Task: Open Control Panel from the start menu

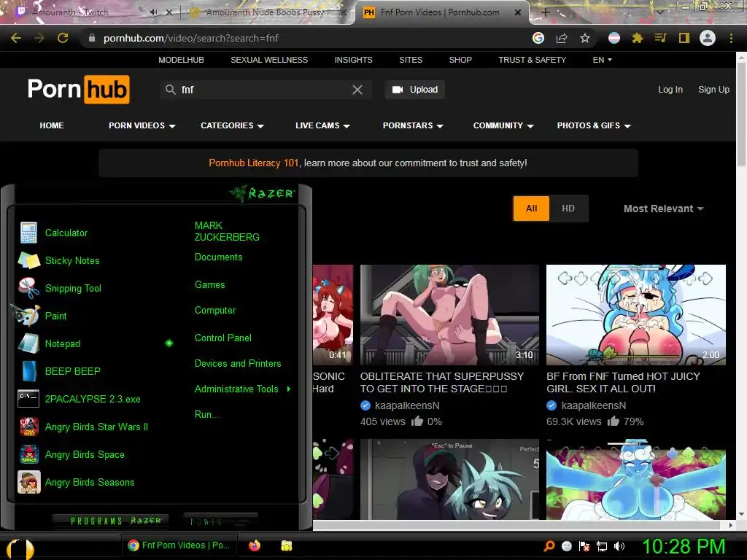Action: pos(223,338)
